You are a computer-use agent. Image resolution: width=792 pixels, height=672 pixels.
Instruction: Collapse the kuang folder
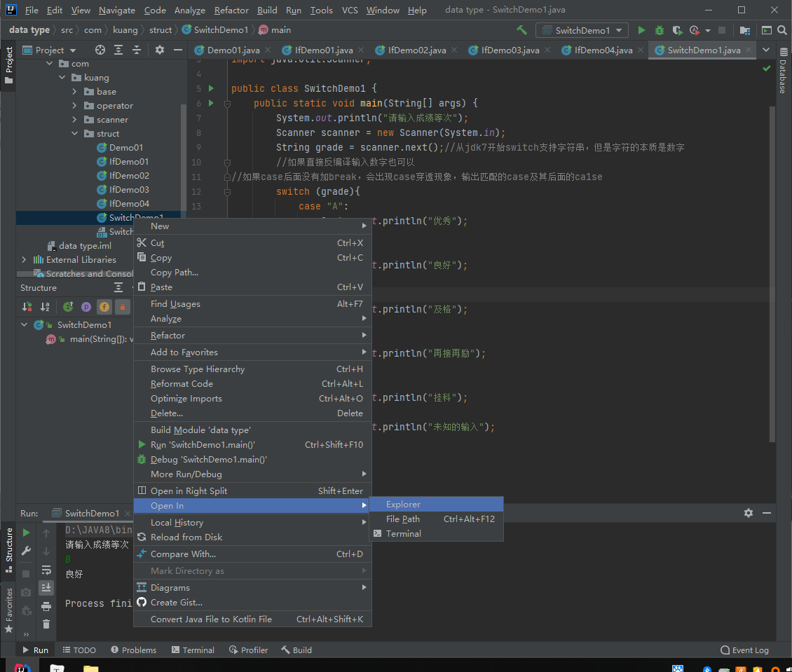tap(62, 77)
